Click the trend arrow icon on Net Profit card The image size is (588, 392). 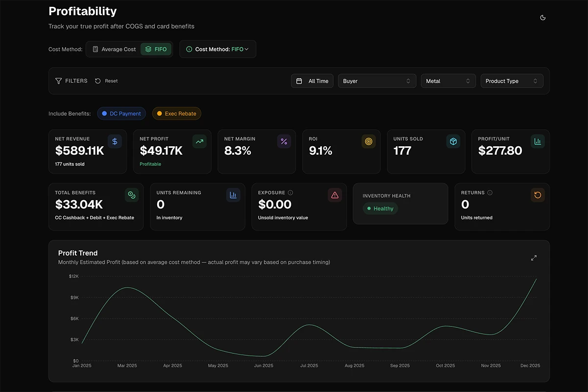[199, 141]
